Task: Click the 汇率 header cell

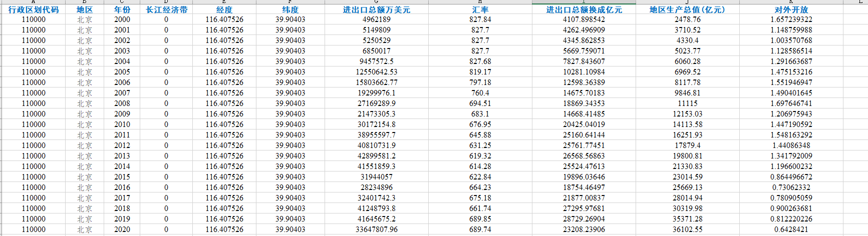Action: click(480, 9)
